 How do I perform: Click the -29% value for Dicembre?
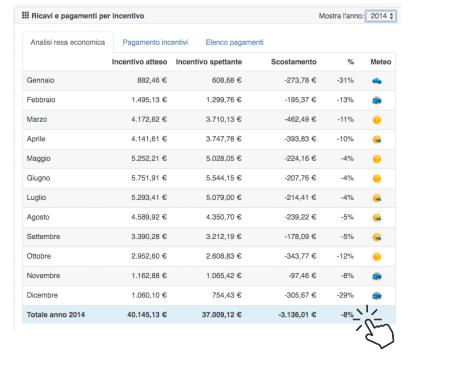coord(345,295)
